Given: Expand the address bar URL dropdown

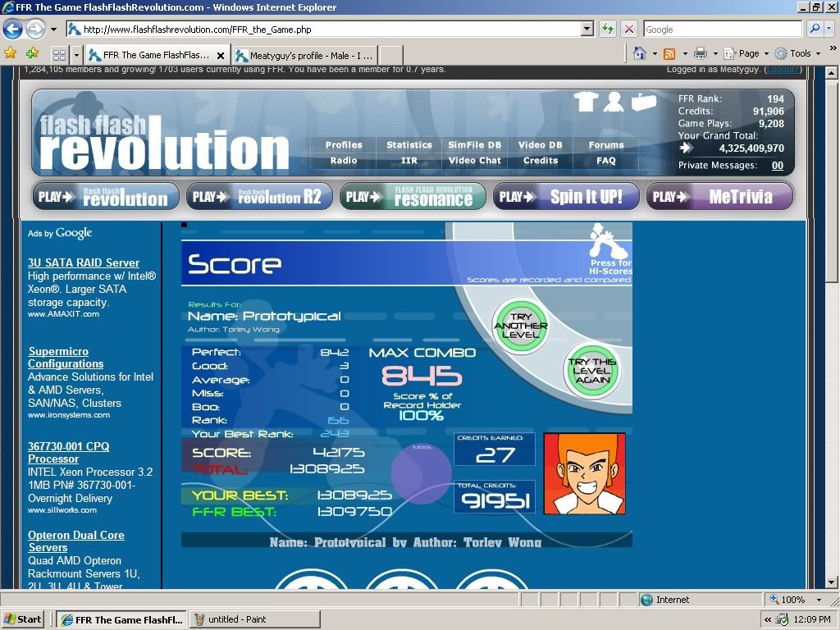Looking at the screenshot, I should click(587, 29).
